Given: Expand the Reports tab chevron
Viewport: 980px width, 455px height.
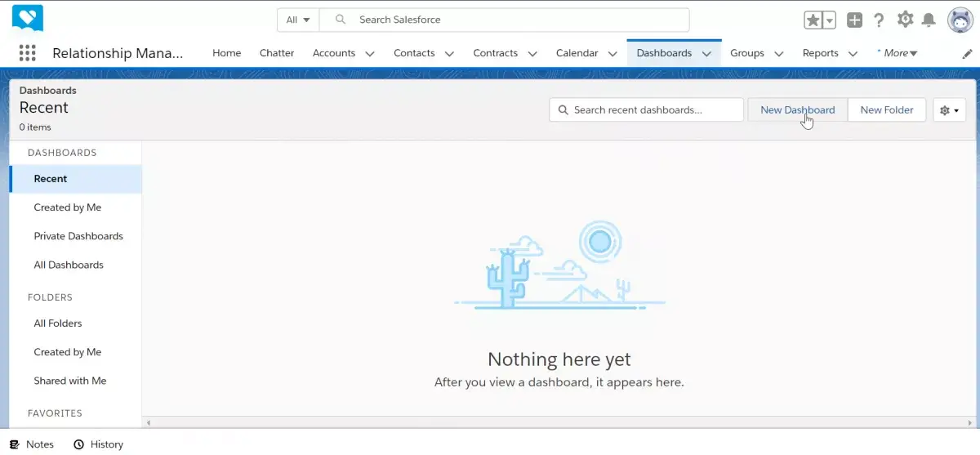Looking at the screenshot, I should 853,54.
